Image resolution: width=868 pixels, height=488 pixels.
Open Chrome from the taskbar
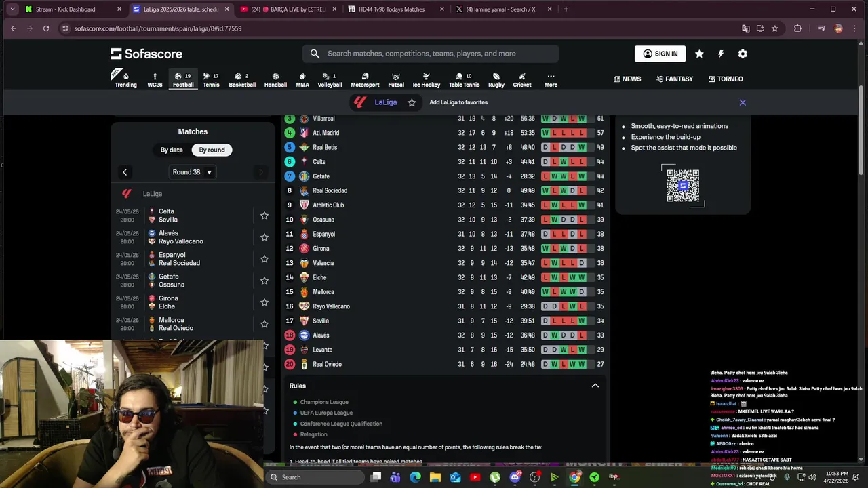click(574, 477)
